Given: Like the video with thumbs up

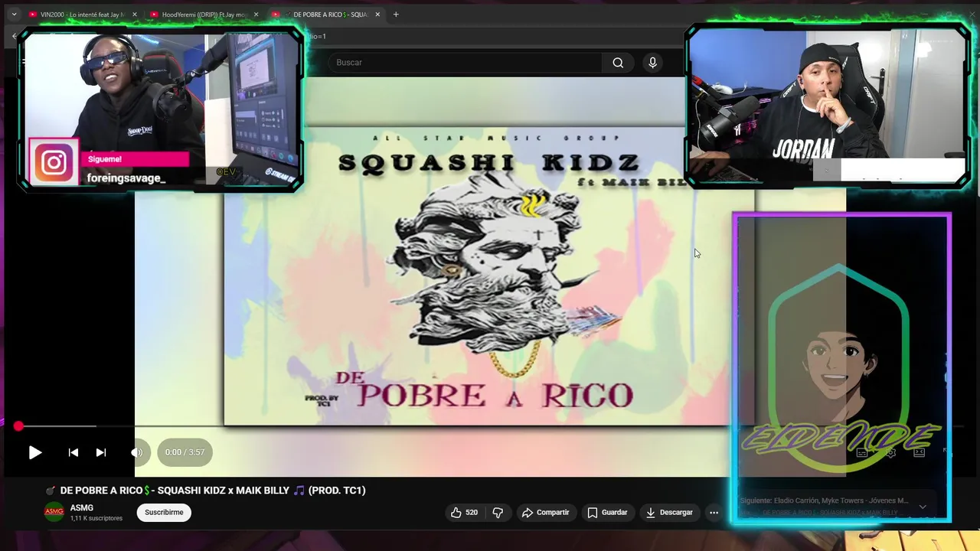Looking at the screenshot, I should click(x=464, y=513).
